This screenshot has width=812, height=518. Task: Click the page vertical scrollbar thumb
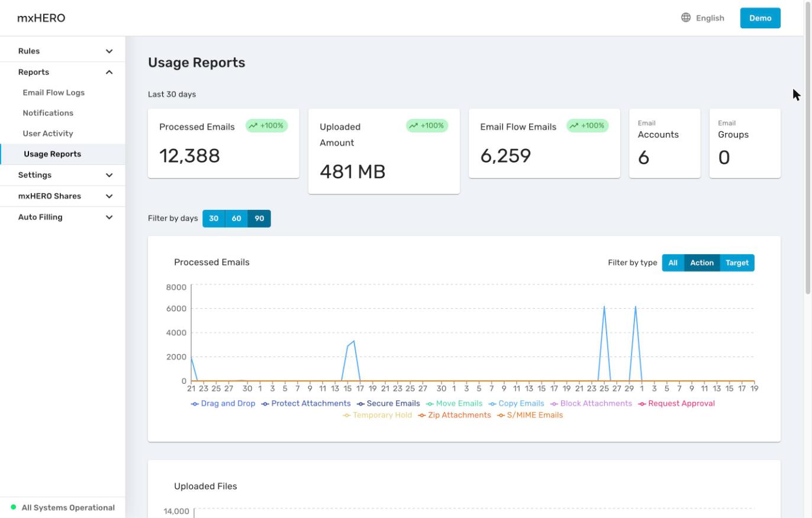point(808,147)
